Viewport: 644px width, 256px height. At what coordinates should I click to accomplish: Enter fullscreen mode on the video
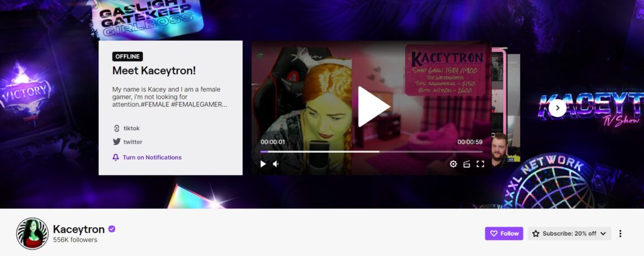click(x=480, y=164)
